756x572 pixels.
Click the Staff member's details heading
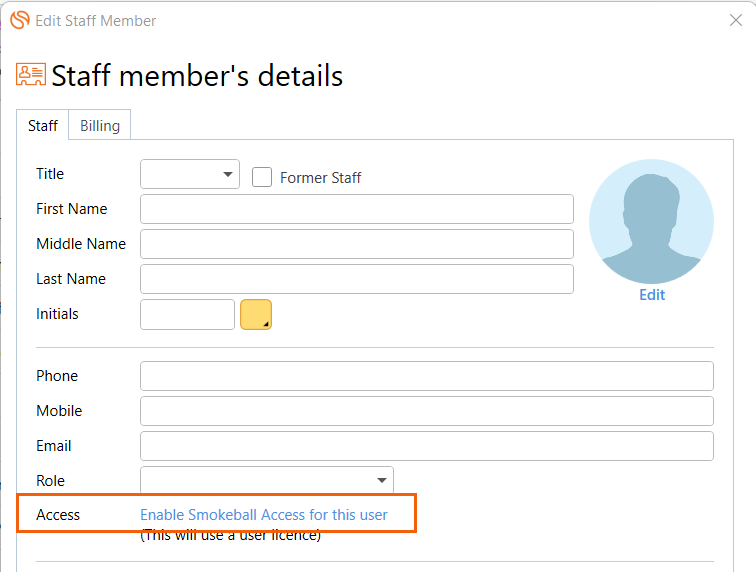(x=197, y=76)
